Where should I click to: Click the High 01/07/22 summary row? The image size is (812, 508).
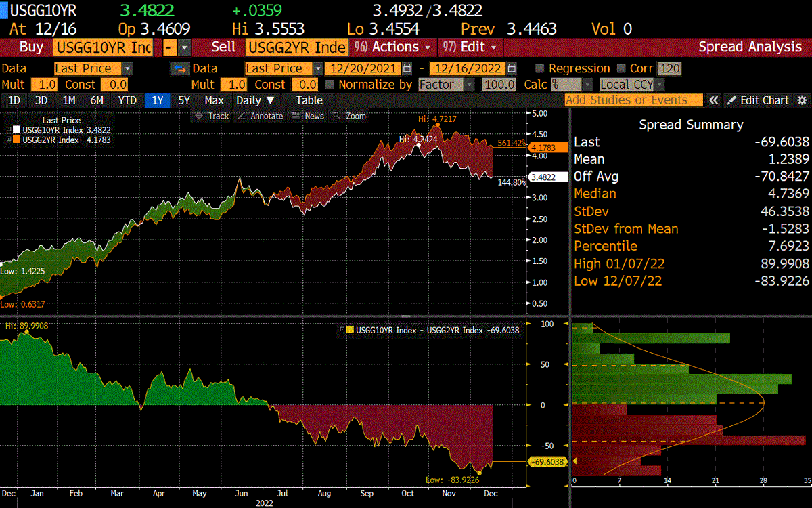692,263
